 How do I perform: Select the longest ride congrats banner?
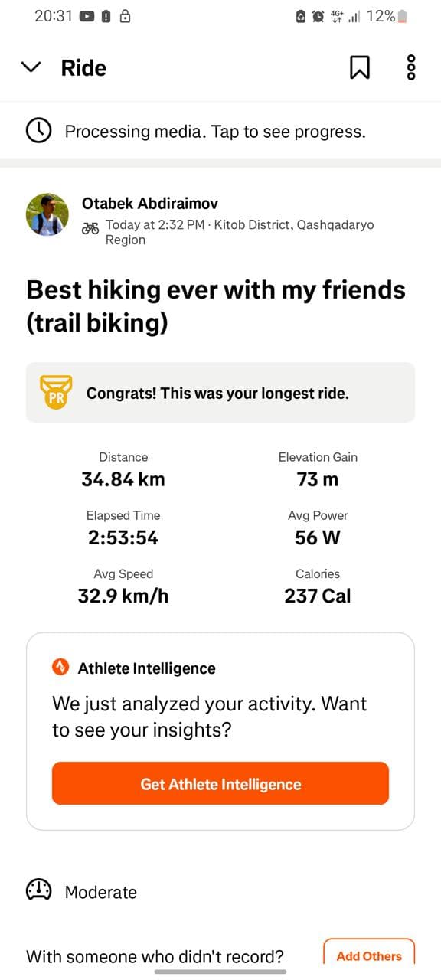point(220,392)
